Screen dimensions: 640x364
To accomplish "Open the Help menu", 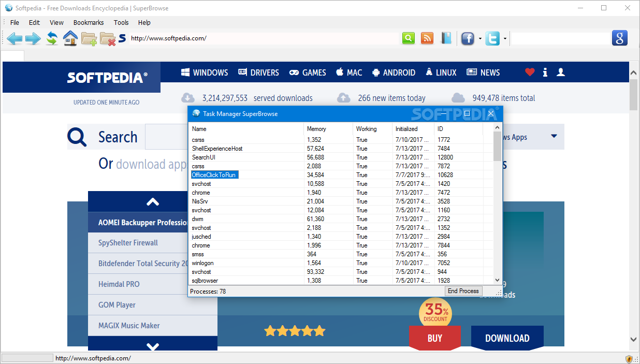I will tap(144, 22).
